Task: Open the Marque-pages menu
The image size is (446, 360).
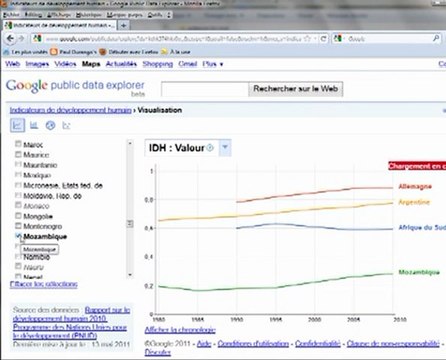Action: point(125,15)
